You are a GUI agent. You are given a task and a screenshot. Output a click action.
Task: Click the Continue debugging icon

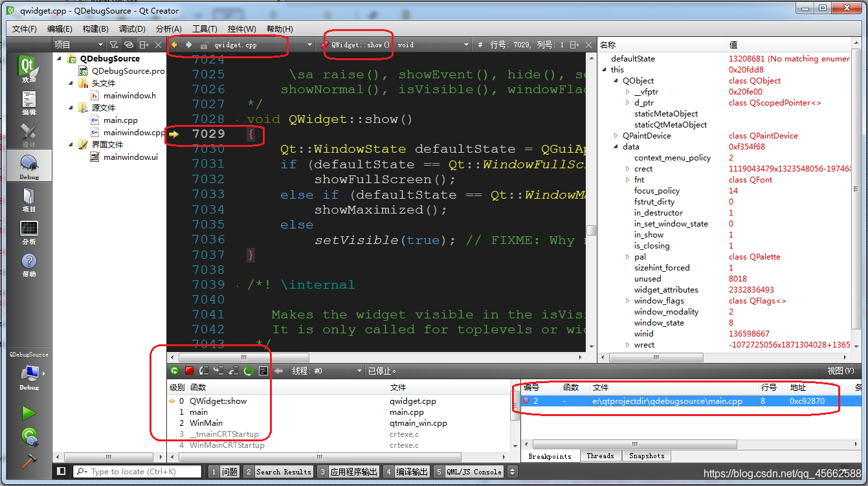click(174, 371)
